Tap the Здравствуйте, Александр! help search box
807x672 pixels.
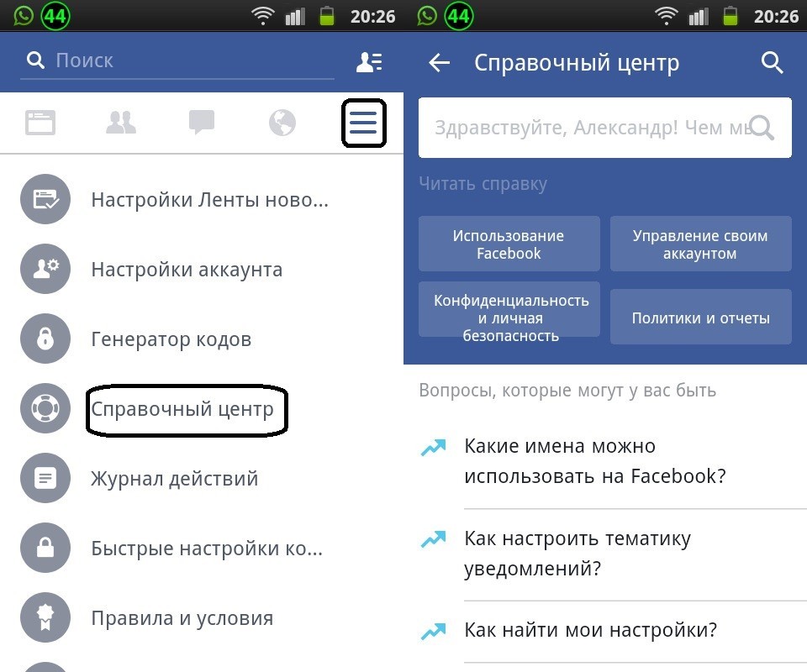tap(604, 128)
